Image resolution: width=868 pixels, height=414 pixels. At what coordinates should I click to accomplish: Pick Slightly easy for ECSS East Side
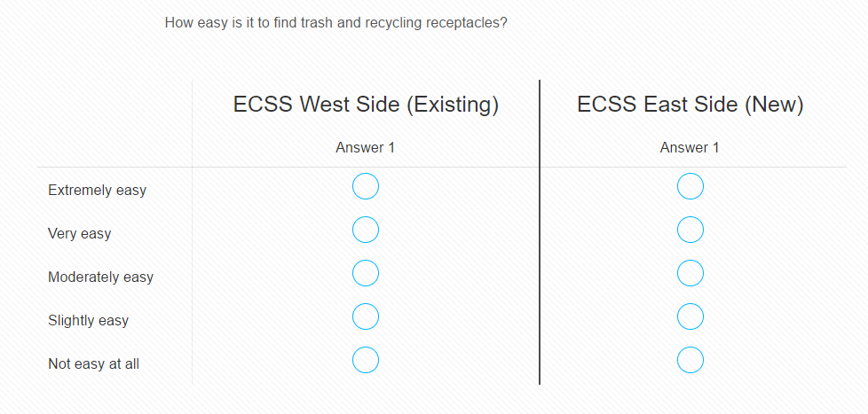click(x=690, y=316)
